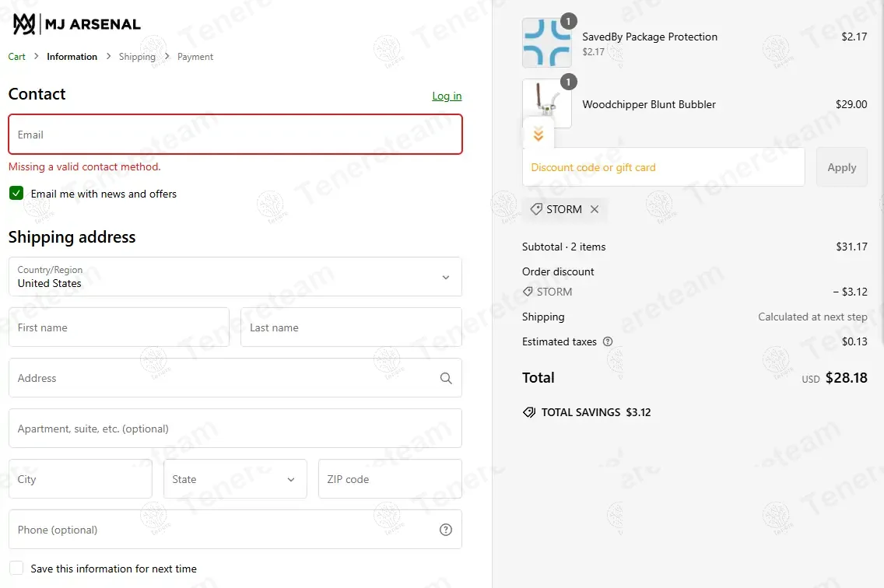The height and width of the screenshot is (588, 884).
Task: Click the Apply discount button
Action: click(842, 167)
